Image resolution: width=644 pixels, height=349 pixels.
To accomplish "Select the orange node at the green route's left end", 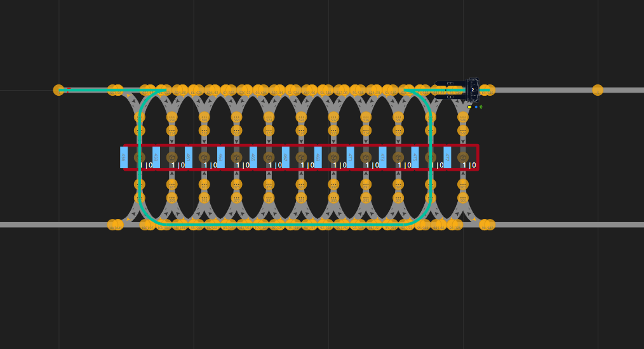I will [x=58, y=90].
